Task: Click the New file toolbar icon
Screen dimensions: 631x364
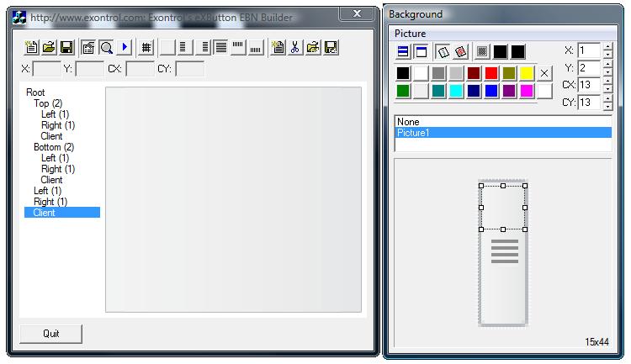Action: pos(32,48)
